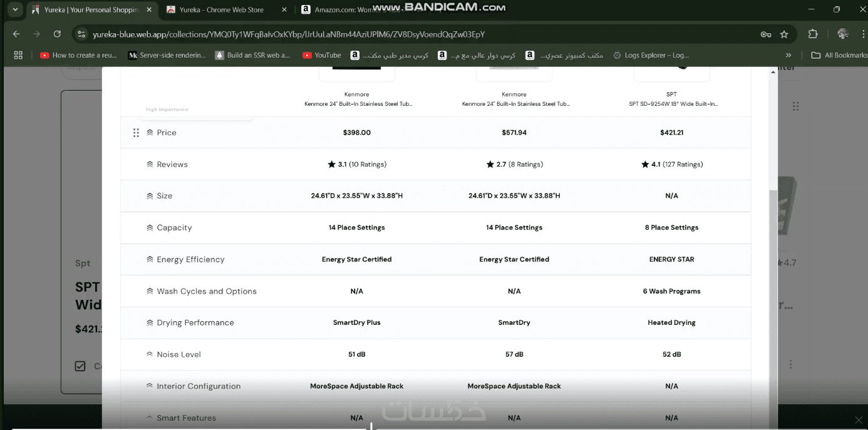Click 'SPT SD-9254W 18" Wide Built-In...' product title
This screenshot has height=430, width=868.
[673, 104]
